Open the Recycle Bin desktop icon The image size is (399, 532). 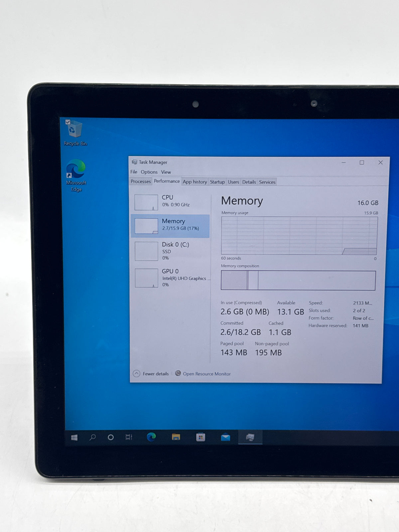pyautogui.click(x=75, y=133)
